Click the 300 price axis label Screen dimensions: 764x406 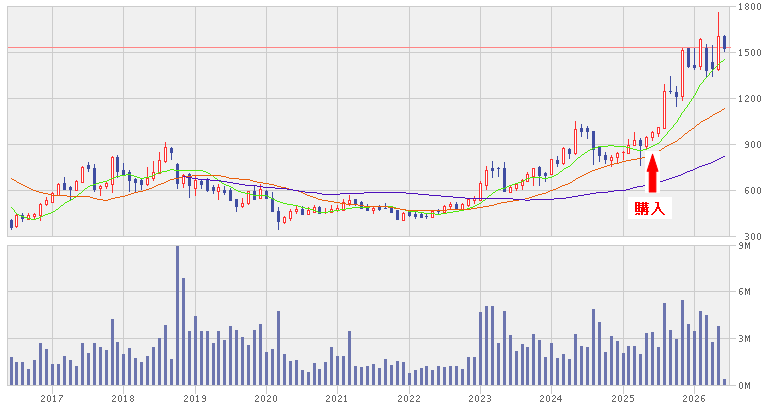752,237
